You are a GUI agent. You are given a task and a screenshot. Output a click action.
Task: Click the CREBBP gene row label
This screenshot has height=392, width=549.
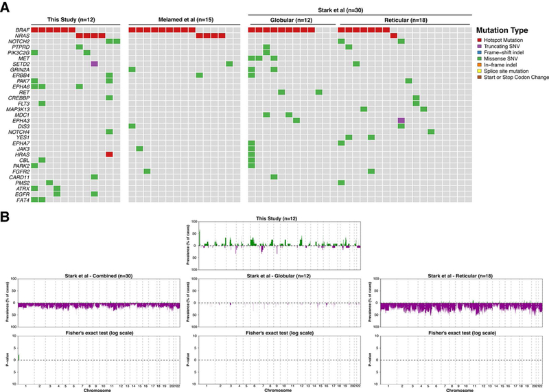point(19,98)
